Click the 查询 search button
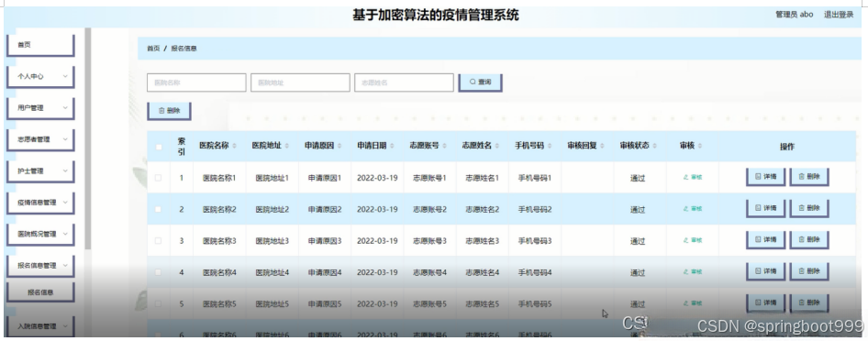 tap(481, 82)
